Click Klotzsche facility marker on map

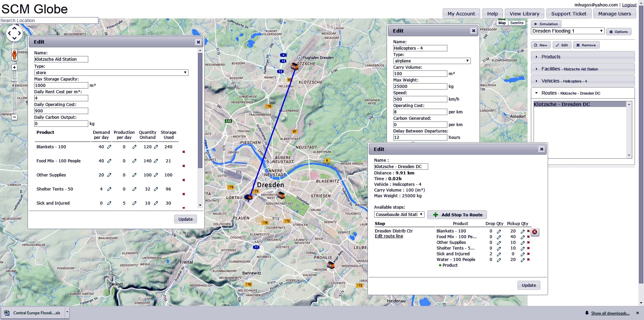[x=294, y=66]
